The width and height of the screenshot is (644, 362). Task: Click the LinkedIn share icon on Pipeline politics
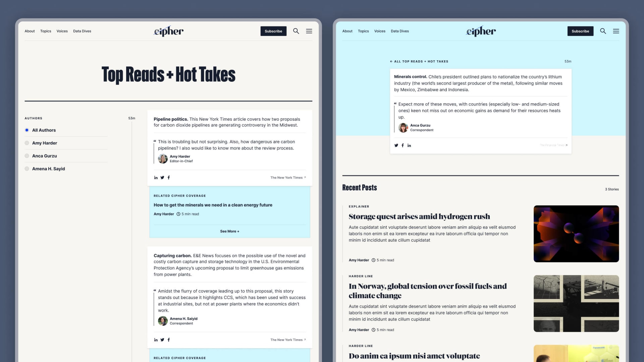(156, 177)
